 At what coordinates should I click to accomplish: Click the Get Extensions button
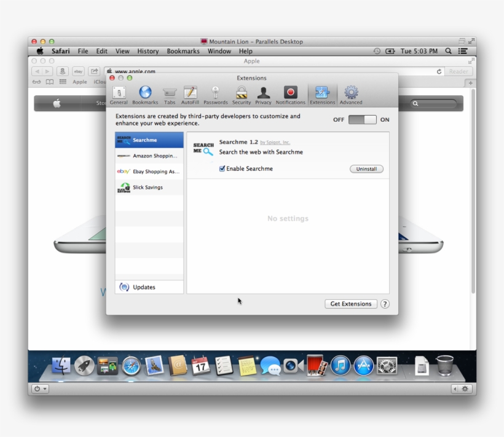point(350,304)
